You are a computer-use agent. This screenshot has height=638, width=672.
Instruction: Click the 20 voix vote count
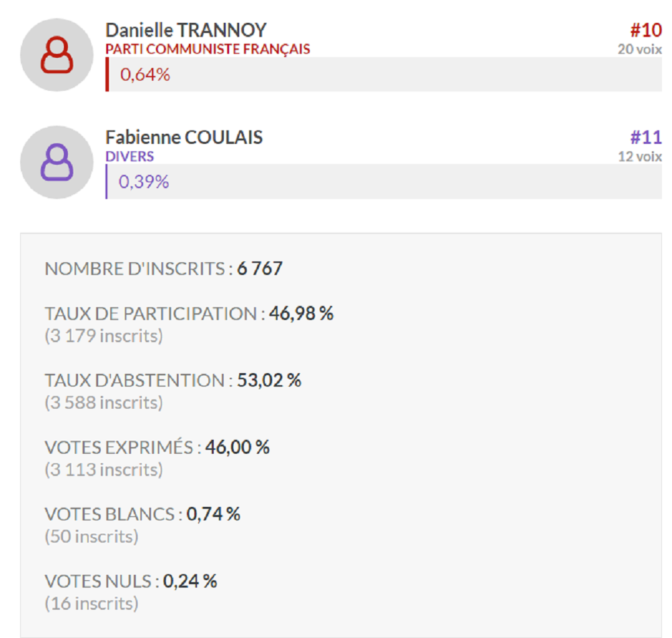coord(640,49)
